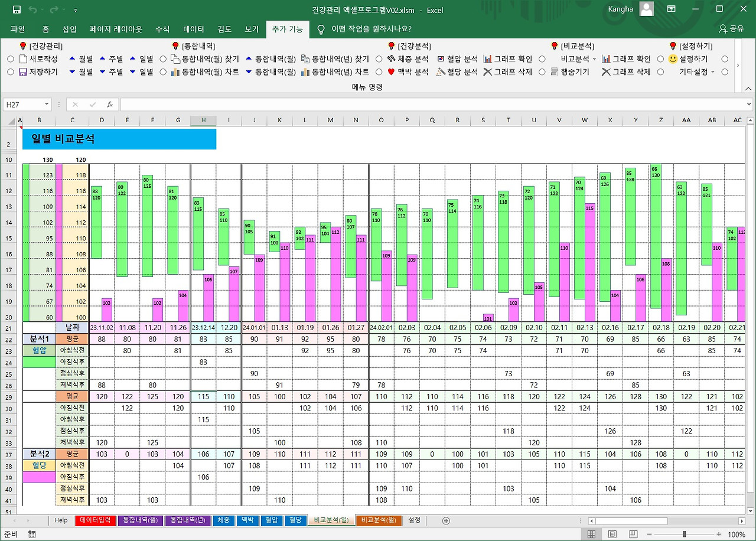Viewport: 756px width, 541px height.
Task: Select the radio circle left of 체중 분석
Action: coord(379,59)
